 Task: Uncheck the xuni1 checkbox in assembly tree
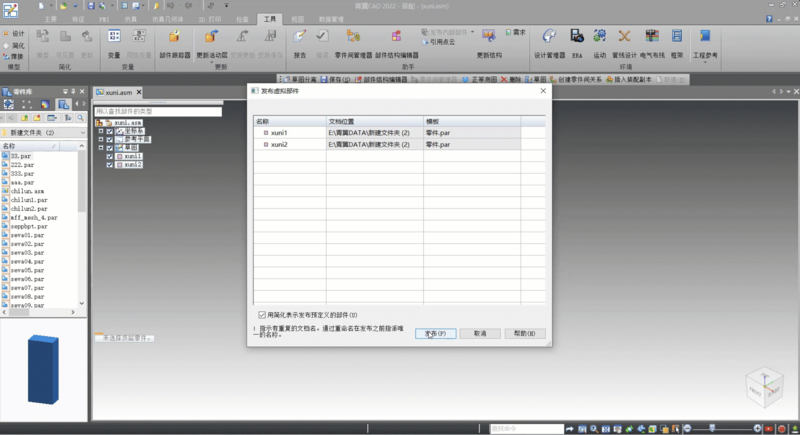coord(110,156)
